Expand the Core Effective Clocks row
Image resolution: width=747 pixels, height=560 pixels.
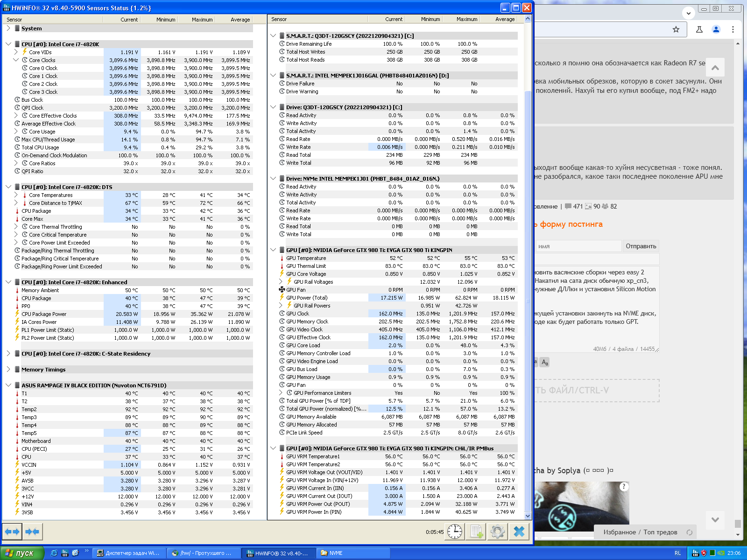coord(16,116)
